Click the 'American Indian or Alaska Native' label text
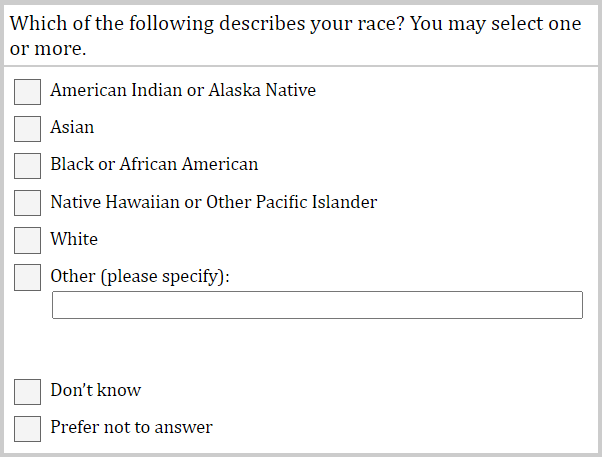602x457 pixels. click(x=183, y=91)
